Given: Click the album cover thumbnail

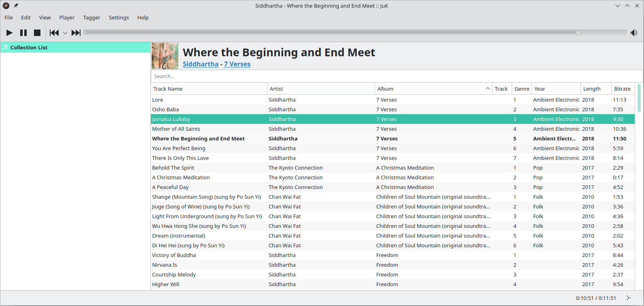Looking at the screenshot, I should tap(165, 56).
